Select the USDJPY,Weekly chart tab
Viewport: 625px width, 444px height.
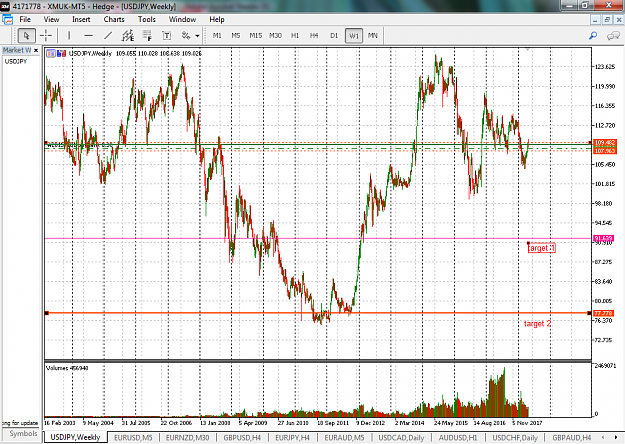click(75, 437)
